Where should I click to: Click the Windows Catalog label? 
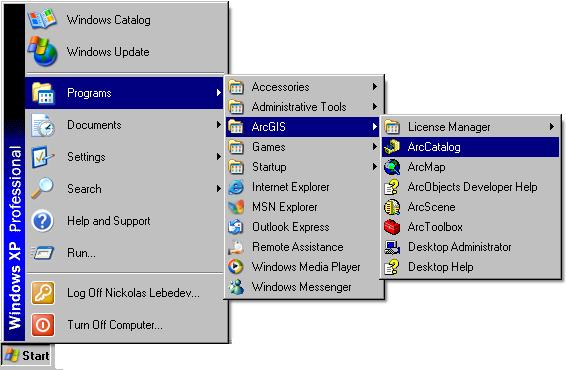click(109, 19)
